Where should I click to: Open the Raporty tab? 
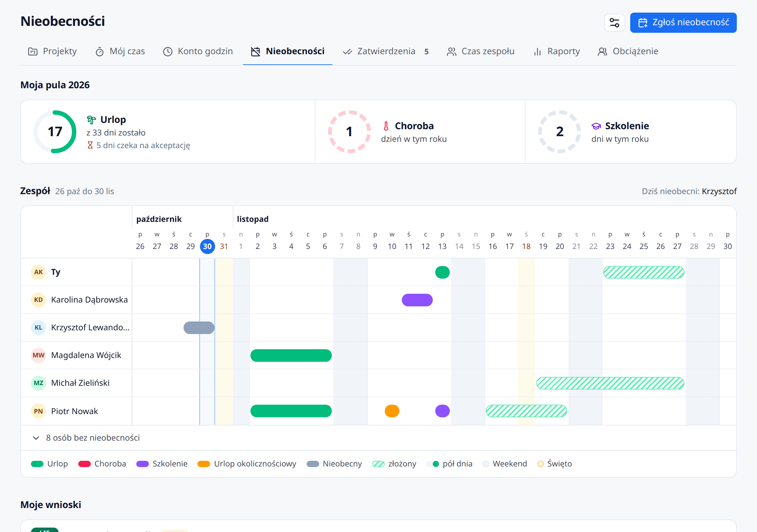coord(556,51)
